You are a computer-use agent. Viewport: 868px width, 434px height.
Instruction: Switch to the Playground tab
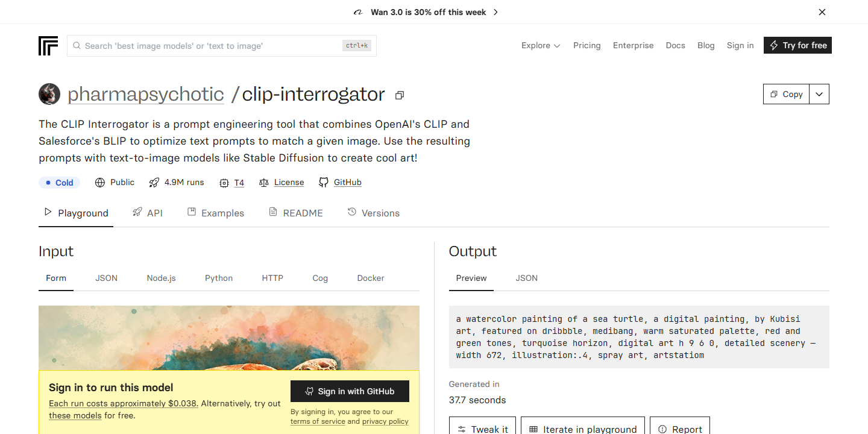[76, 213]
